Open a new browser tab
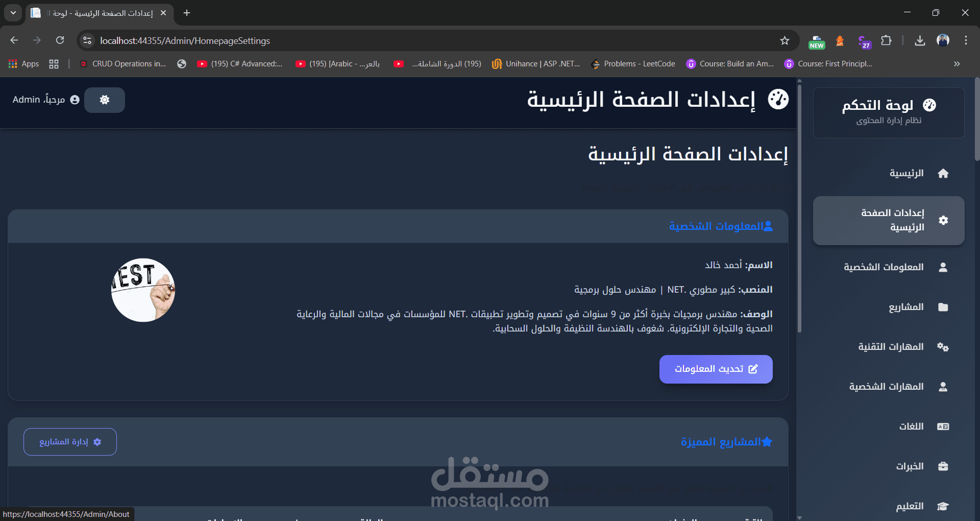 tap(187, 13)
